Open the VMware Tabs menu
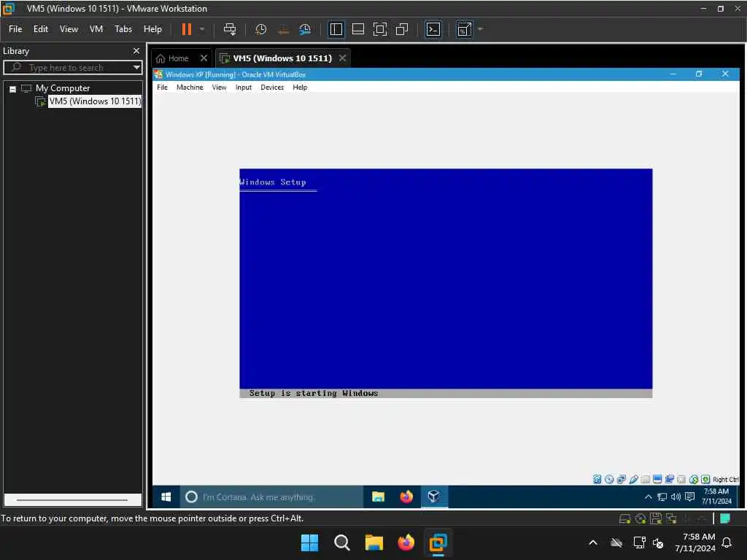Viewport: 747px width, 560px height. click(x=123, y=29)
